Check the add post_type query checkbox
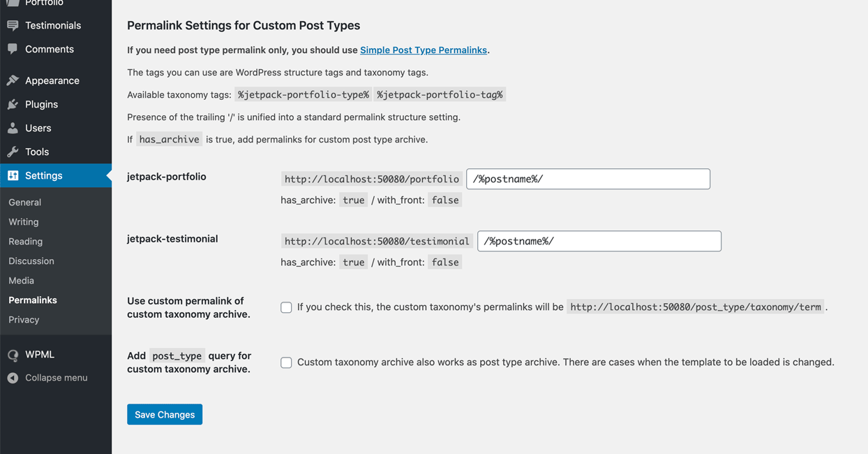Screen dimensions: 868x454 coord(286,363)
